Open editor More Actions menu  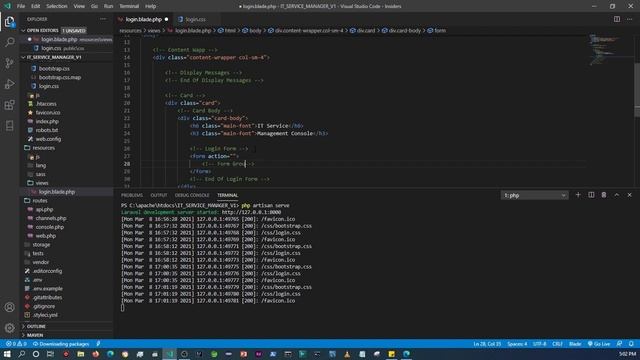tap(629, 19)
